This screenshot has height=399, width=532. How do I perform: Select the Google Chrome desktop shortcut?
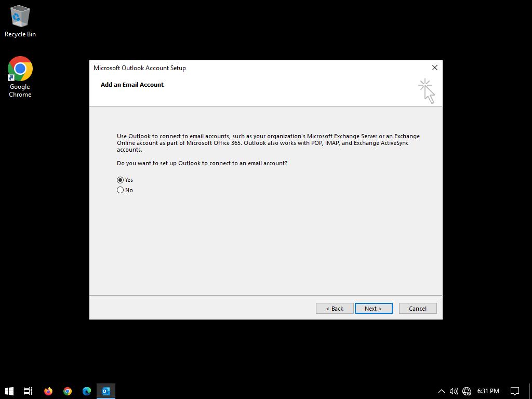pyautogui.click(x=20, y=76)
